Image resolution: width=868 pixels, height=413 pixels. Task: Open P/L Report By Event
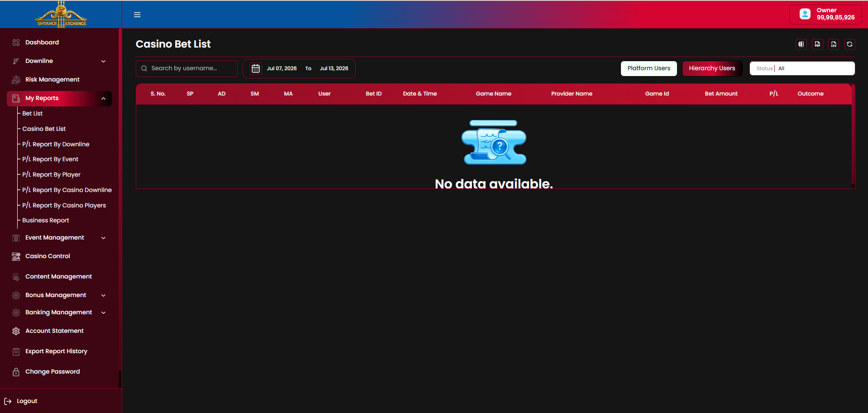click(50, 159)
